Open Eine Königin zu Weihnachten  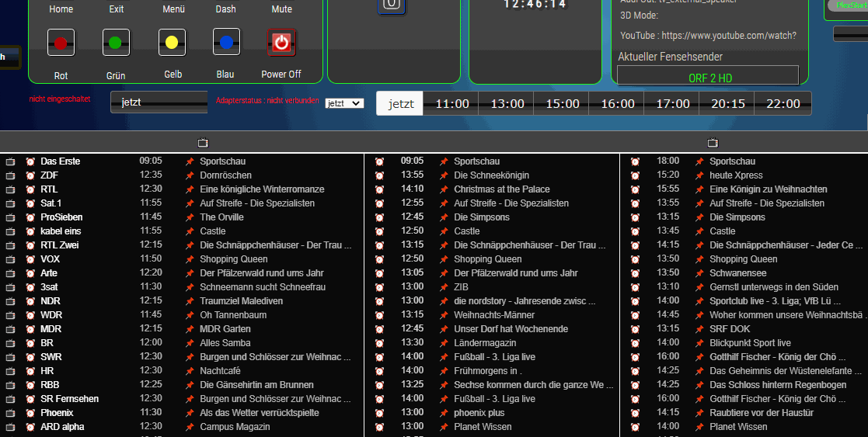(769, 189)
